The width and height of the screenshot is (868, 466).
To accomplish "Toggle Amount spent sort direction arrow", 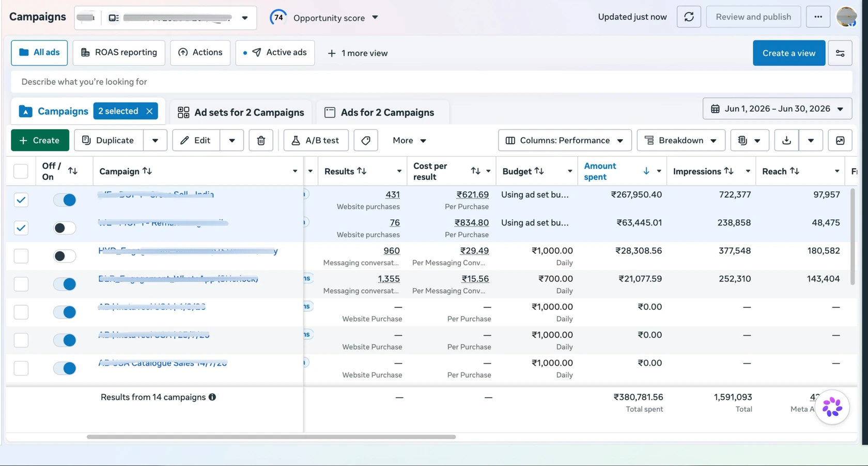I will coord(646,171).
